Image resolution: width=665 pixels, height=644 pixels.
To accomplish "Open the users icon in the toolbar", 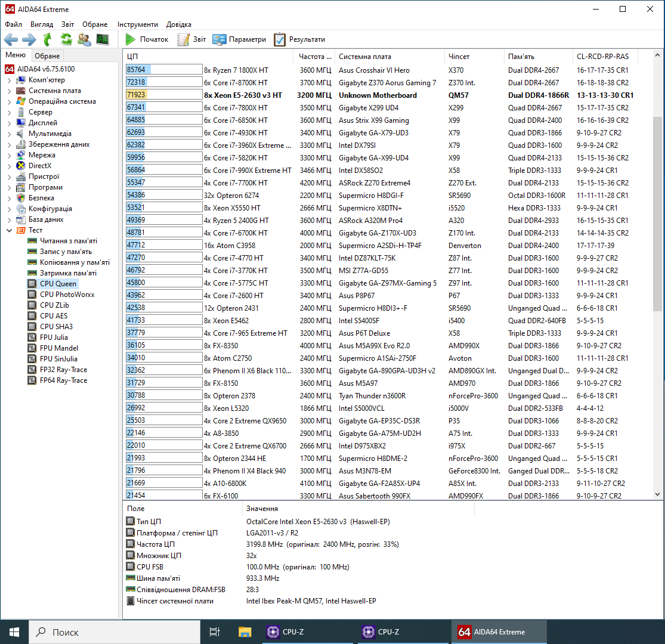I will click(x=85, y=39).
